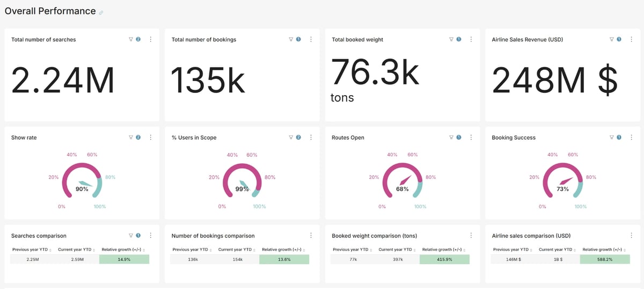Click the 2.25M previous year searches cell
Viewport: 644px width, 289px height.
(32, 259)
